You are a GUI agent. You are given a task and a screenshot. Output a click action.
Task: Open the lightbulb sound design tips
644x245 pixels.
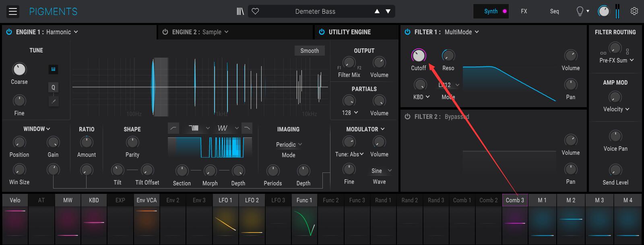pos(580,11)
